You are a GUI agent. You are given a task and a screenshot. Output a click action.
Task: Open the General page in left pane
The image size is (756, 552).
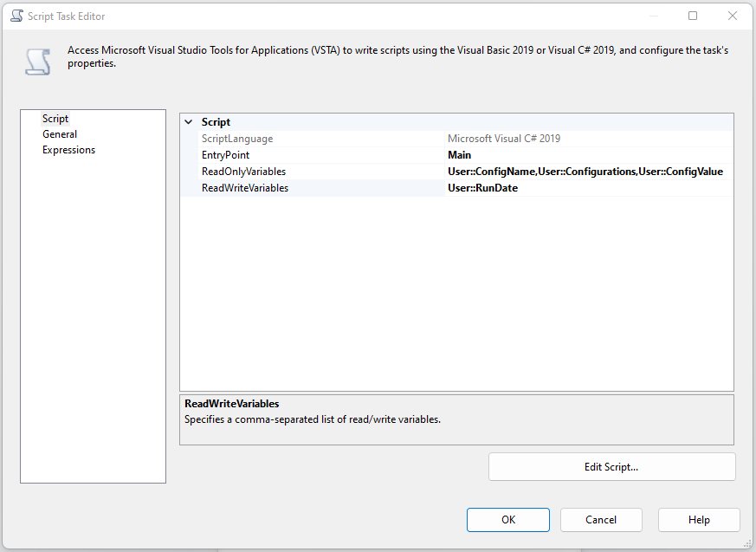pyautogui.click(x=60, y=134)
